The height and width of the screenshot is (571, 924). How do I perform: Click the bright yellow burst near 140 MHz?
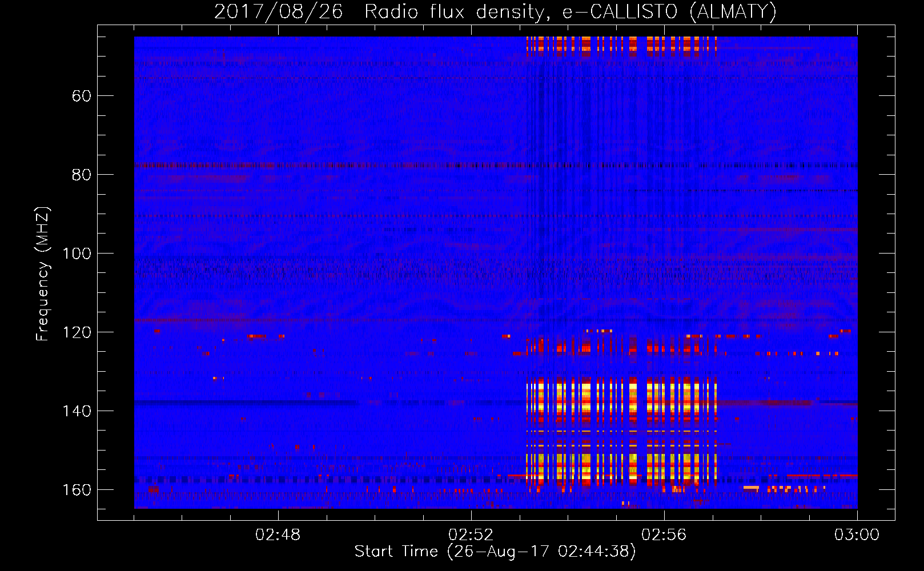point(621,400)
